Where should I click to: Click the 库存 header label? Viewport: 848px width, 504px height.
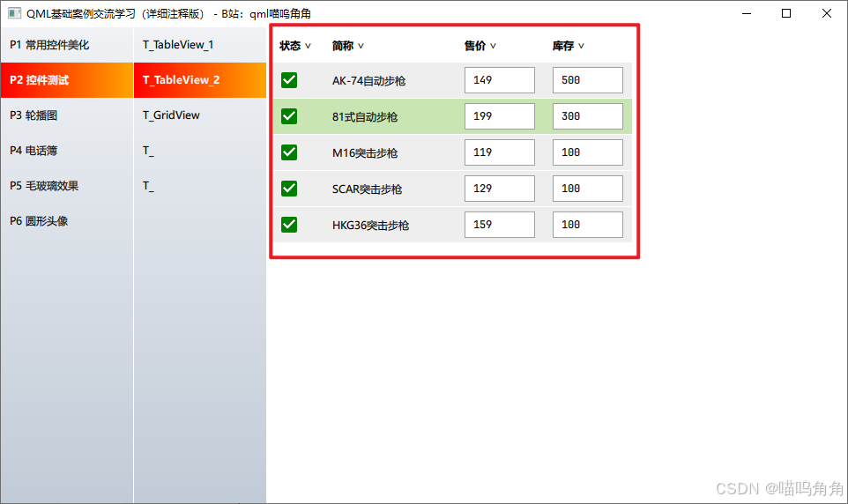click(563, 46)
